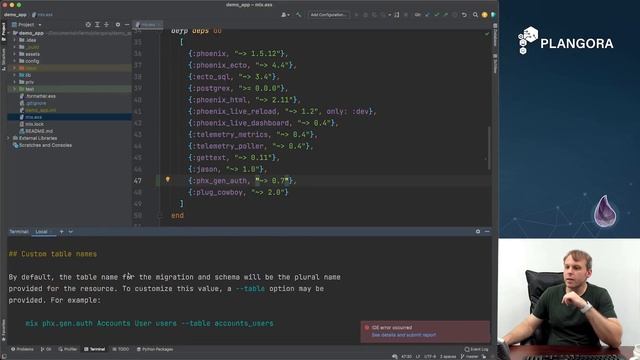Minimize the terminal panel
This screenshot has width=640, height=360.
(x=487, y=231)
